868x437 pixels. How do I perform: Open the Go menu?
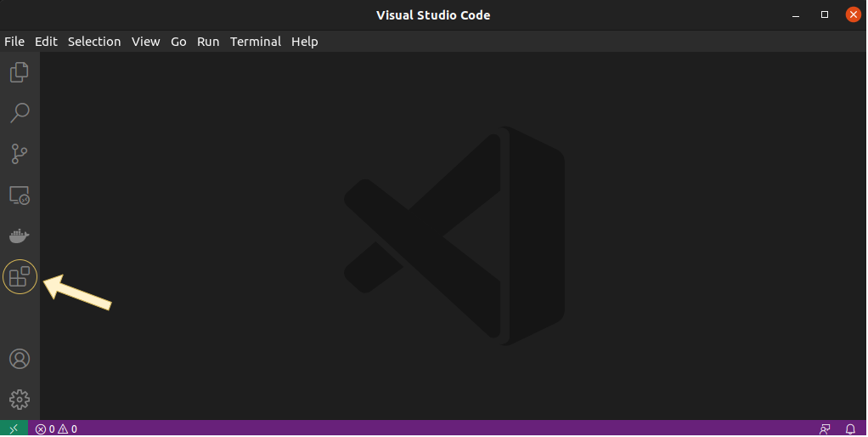[x=178, y=42]
